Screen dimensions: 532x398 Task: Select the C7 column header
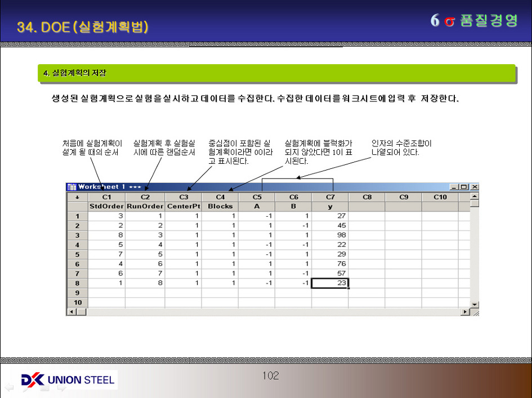pos(330,197)
